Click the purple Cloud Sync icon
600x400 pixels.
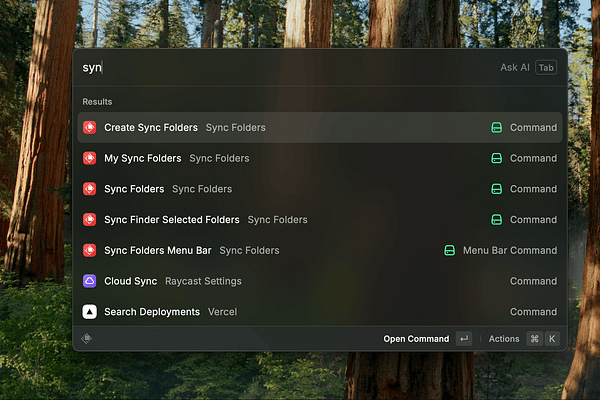[x=90, y=281]
